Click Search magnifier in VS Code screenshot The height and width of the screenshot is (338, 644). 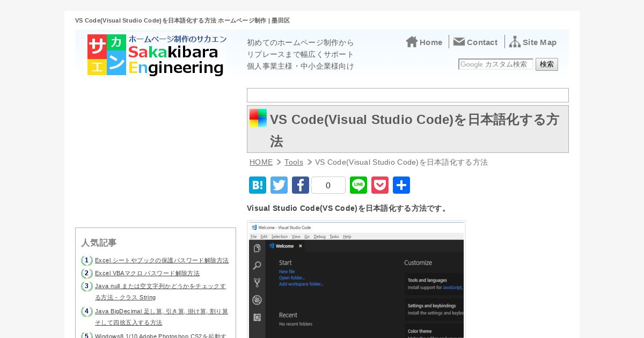tap(257, 266)
